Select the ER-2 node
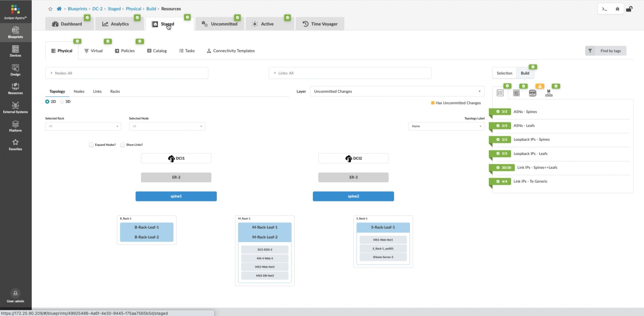 point(176,177)
